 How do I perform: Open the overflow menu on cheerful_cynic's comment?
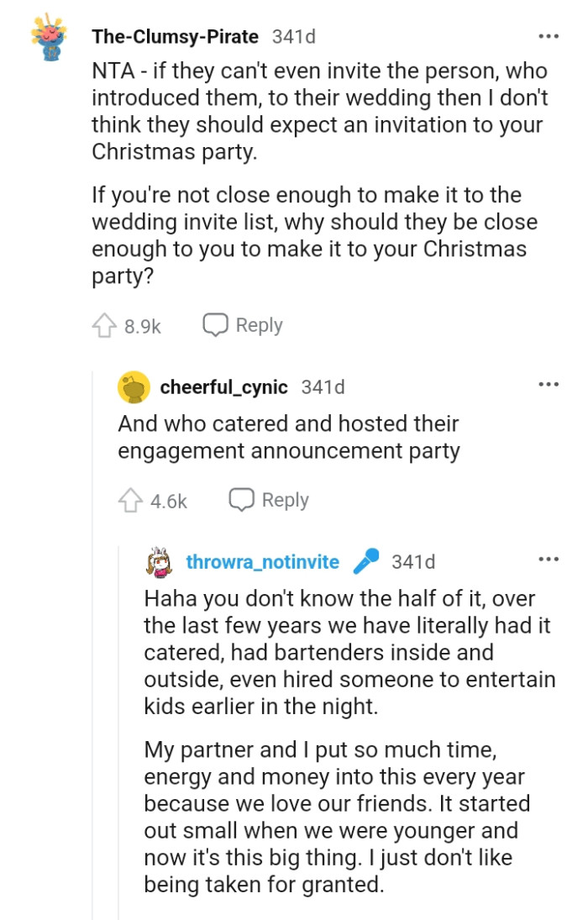549,384
